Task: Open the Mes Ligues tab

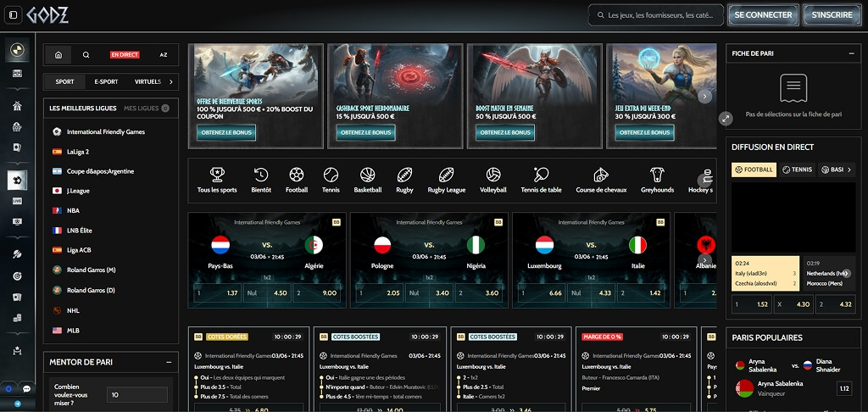Action: pos(146,108)
